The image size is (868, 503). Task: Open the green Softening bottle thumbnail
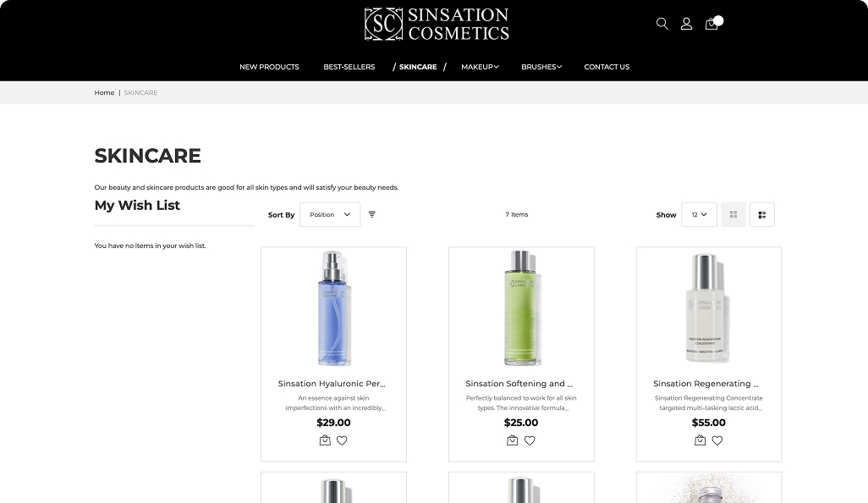[521, 308]
